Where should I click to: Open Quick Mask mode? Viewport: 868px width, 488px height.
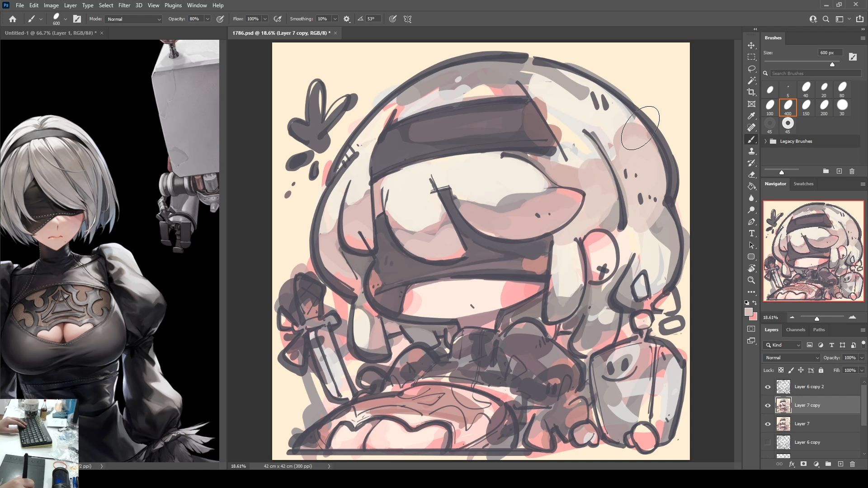pyautogui.click(x=751, y=329)
